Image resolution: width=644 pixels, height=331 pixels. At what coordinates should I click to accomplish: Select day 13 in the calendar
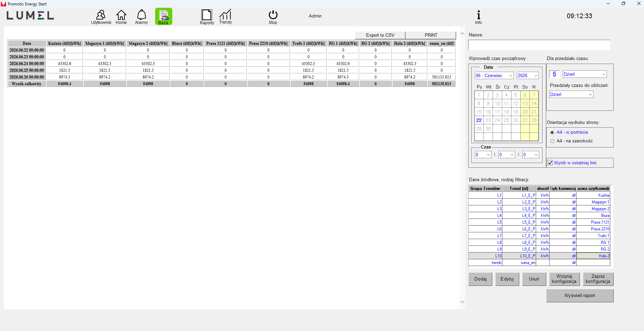525,103
